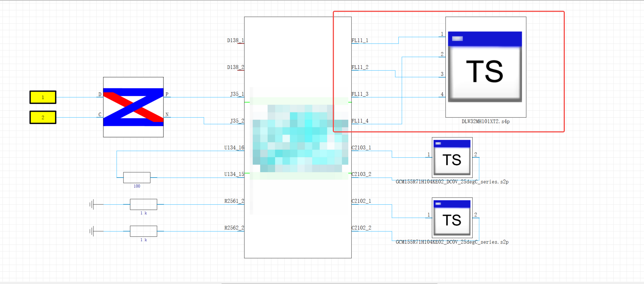Click the C2102 capacitor TS s2p block
The height and width of the screenshot is (284, 644).
pyautogui.click(x=452, y=218)
